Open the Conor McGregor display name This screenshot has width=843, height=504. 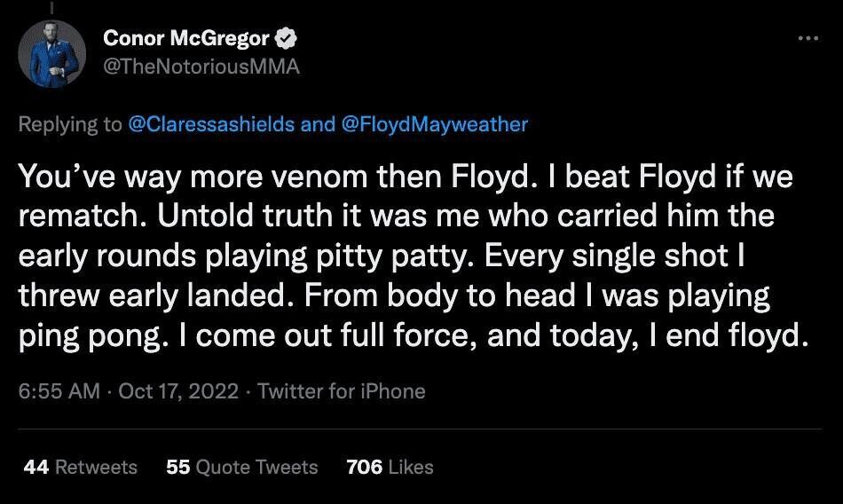186,38
